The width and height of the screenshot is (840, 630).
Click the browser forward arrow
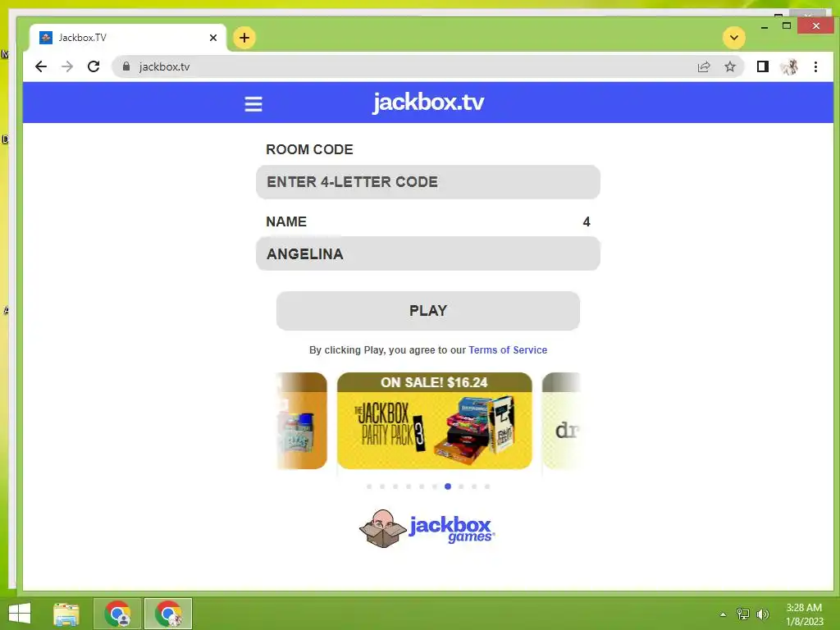coord(67,66)
